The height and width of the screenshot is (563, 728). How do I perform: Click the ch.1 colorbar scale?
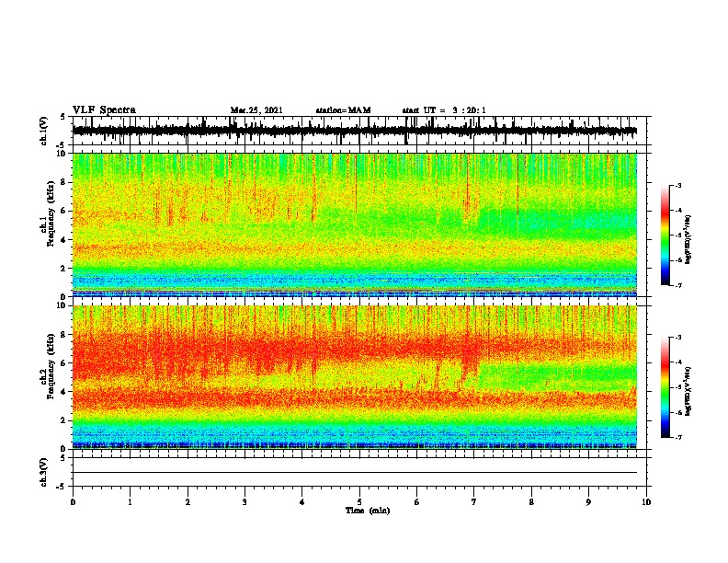(x=665, y=236)
